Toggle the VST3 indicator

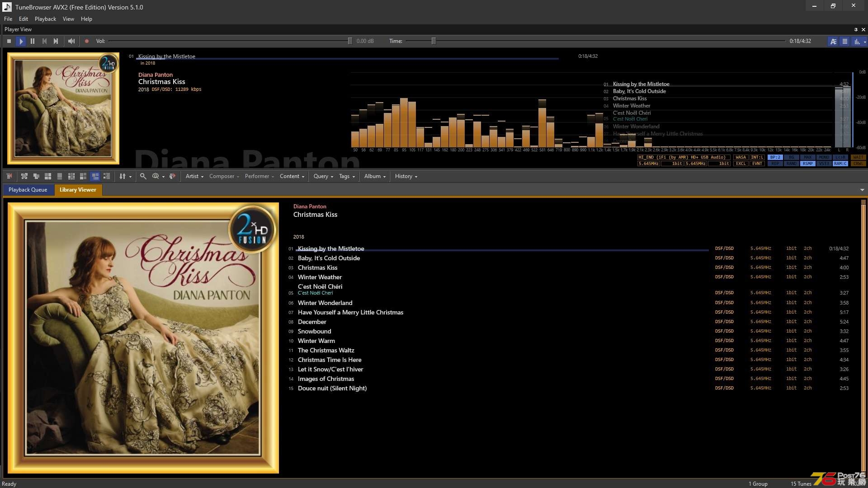point(824,164)
